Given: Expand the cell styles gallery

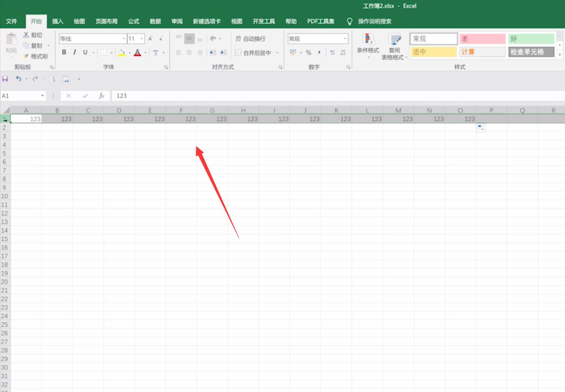Looking at the screenshot, I should coord(560,54).
